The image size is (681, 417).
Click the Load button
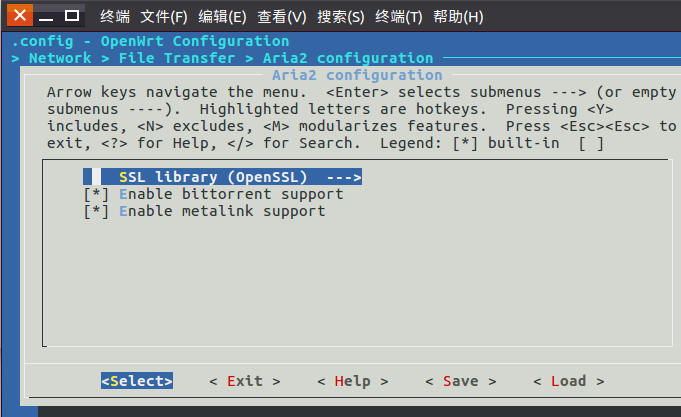pos(569,381)
